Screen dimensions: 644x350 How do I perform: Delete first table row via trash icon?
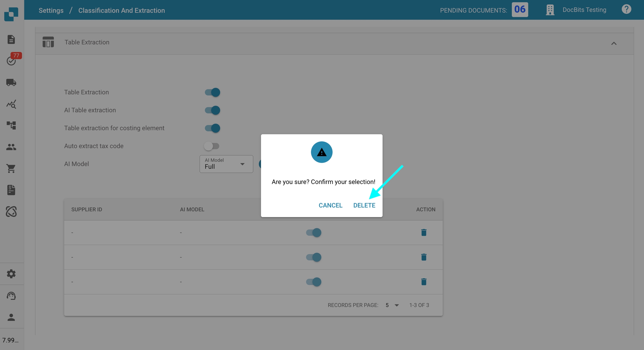tap(423, 232)
